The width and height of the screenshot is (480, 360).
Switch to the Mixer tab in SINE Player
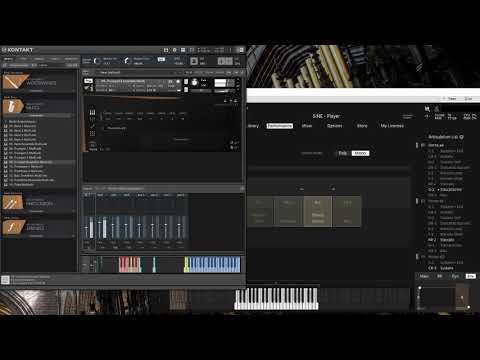click(x=307, y=126)
